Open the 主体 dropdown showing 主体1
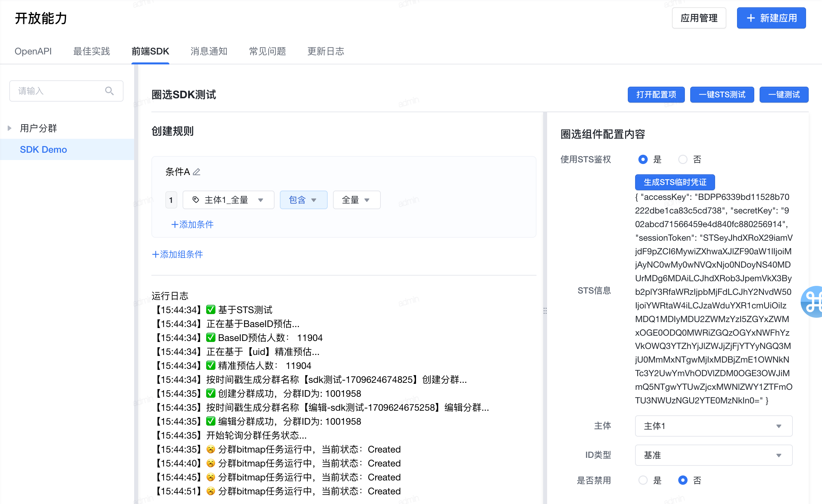The width and height of the screenshot is (822, 504). [x=713, y=426]
